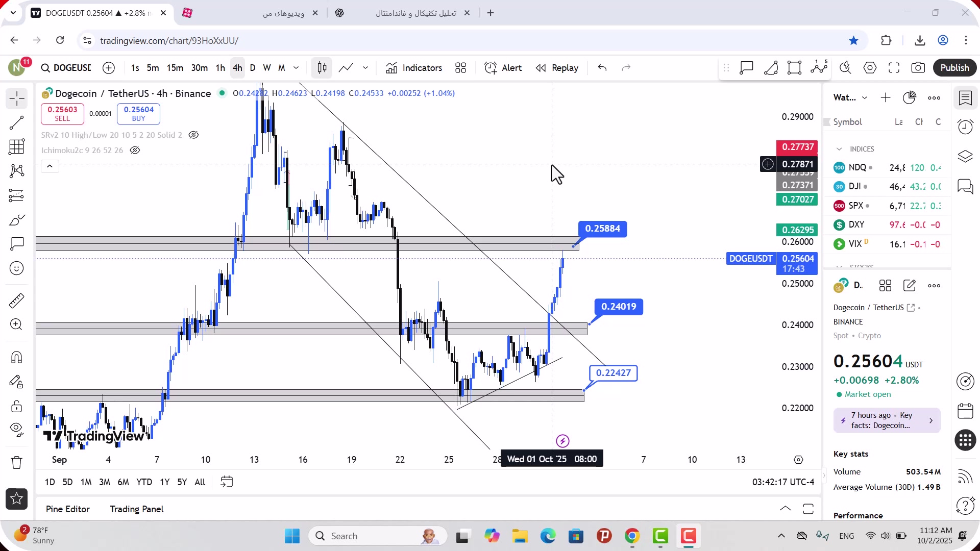Add symbol to compare with plus icon

tap(109, 68)
